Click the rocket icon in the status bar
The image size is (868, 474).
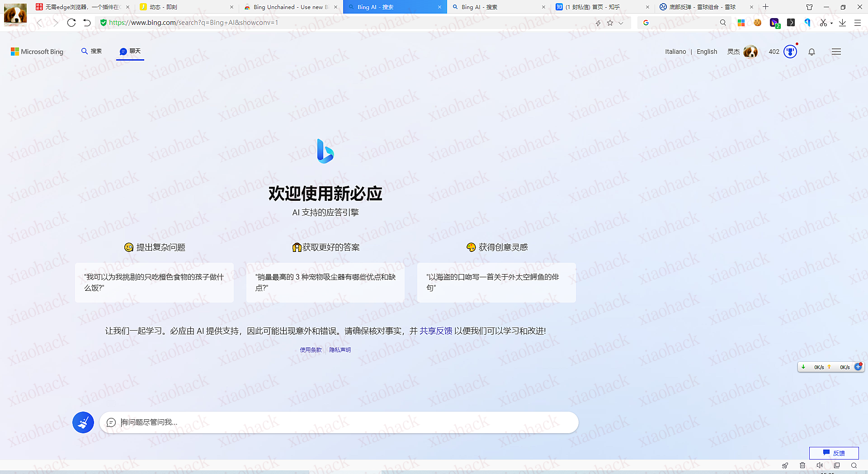coord(785,465)
